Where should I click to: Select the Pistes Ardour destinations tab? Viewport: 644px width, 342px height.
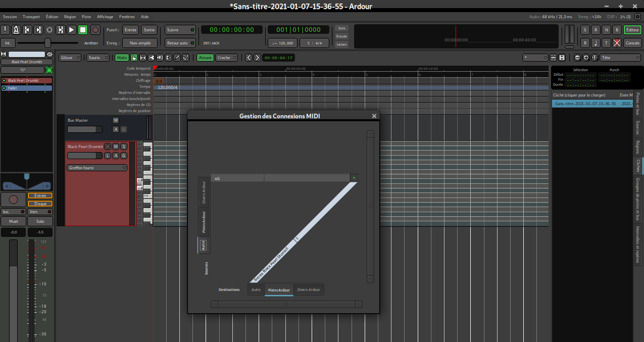[279, 290]
